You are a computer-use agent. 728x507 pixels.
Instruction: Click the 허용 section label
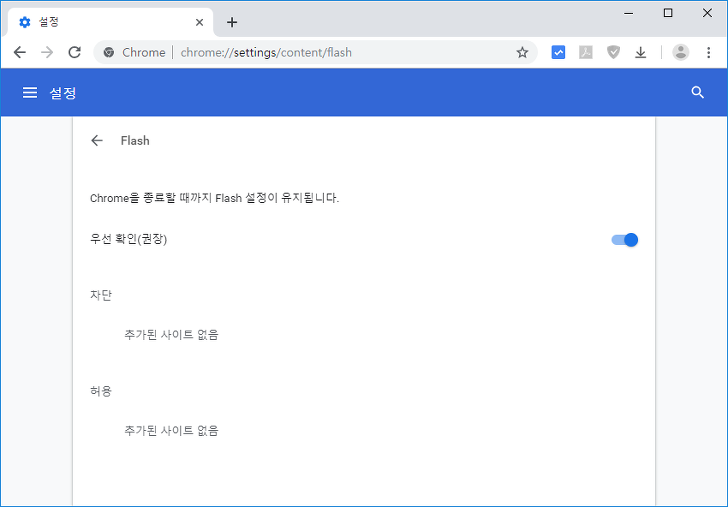[101, 391]
